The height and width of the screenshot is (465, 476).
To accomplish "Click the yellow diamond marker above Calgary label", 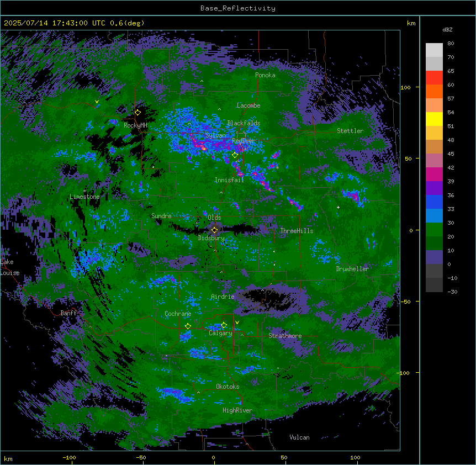I will coord(224,325).
